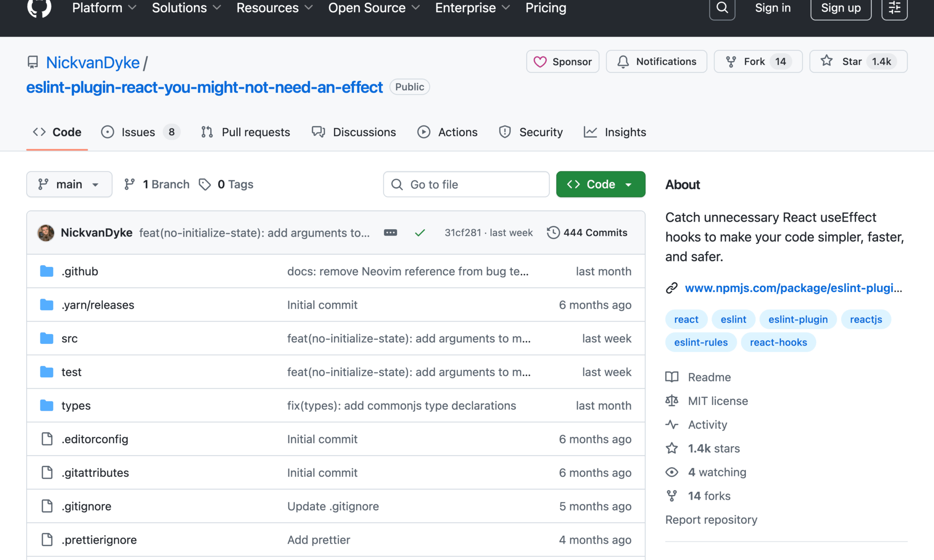Click the green checkmark commit status
Image resolution: width=934 pixels, height=560 pixels.
(x=420, y=232)
